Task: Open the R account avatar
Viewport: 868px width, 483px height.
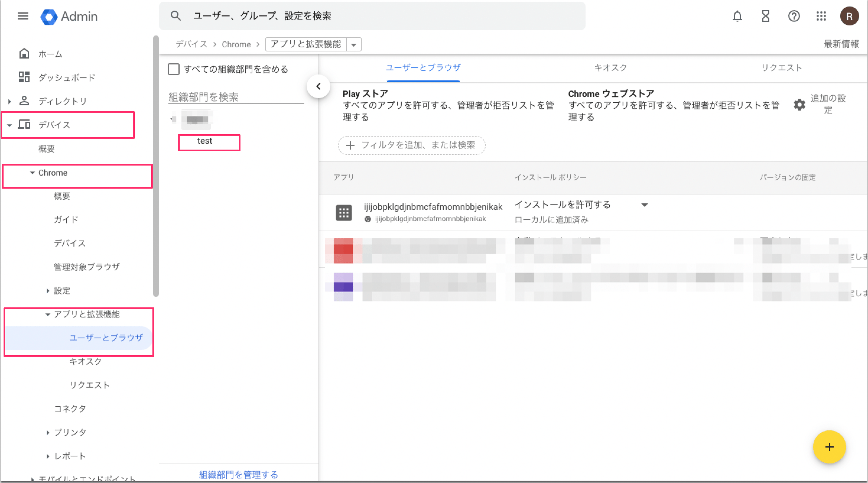Action: point(849,16)
